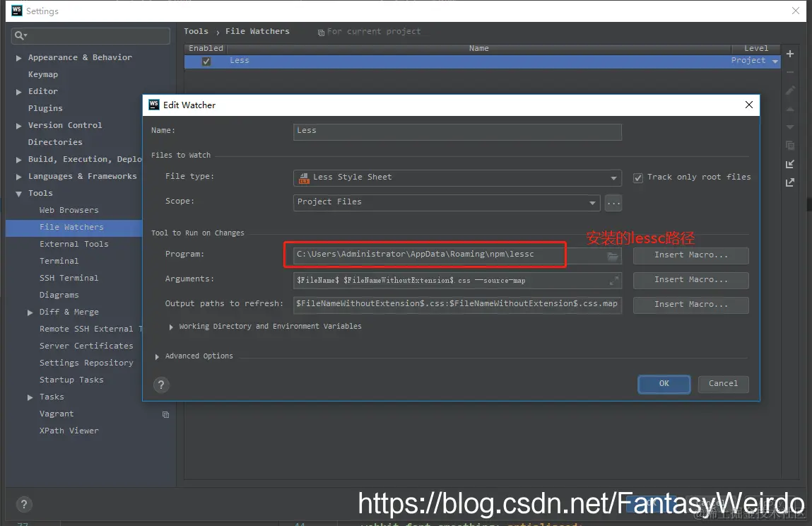Image resolution: width=812 pixels, height=526 pixels.
Task: Open Vagrant settings page
Action: click(57, 414)
